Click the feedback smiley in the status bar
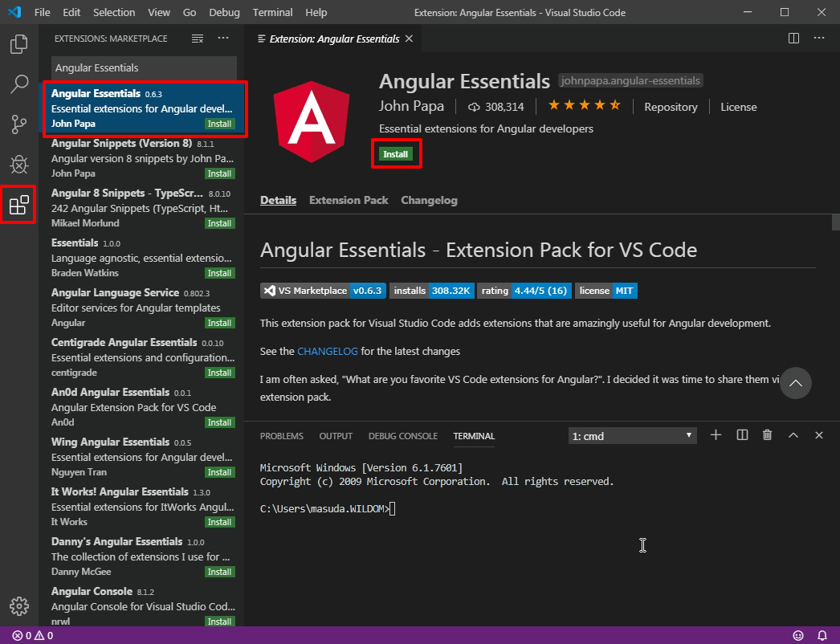 coord(797,635)
